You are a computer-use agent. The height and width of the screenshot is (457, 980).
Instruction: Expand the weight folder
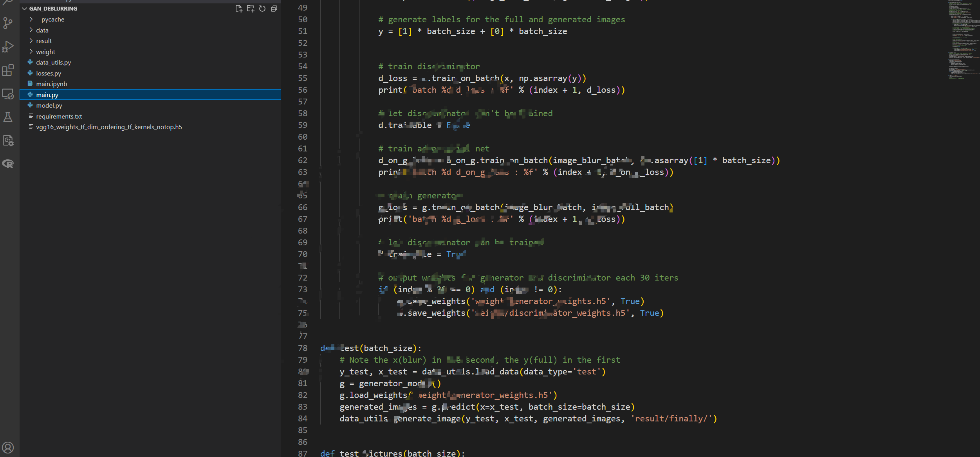45,52
